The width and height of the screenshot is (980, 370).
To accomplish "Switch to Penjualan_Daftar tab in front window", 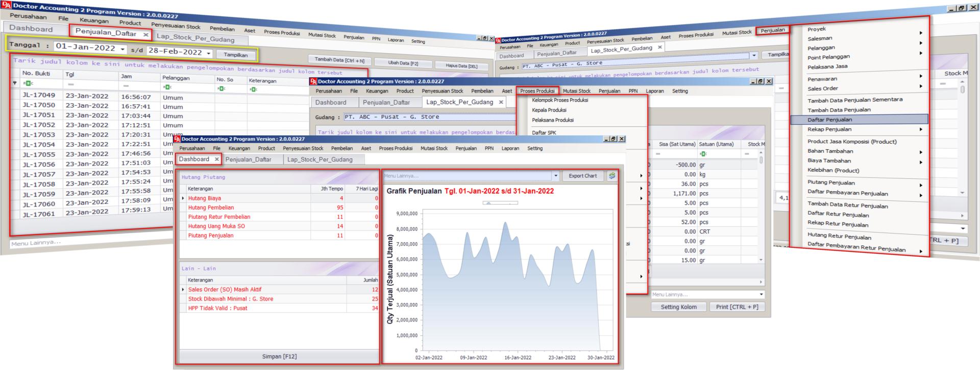I will [x=248, y=159].
